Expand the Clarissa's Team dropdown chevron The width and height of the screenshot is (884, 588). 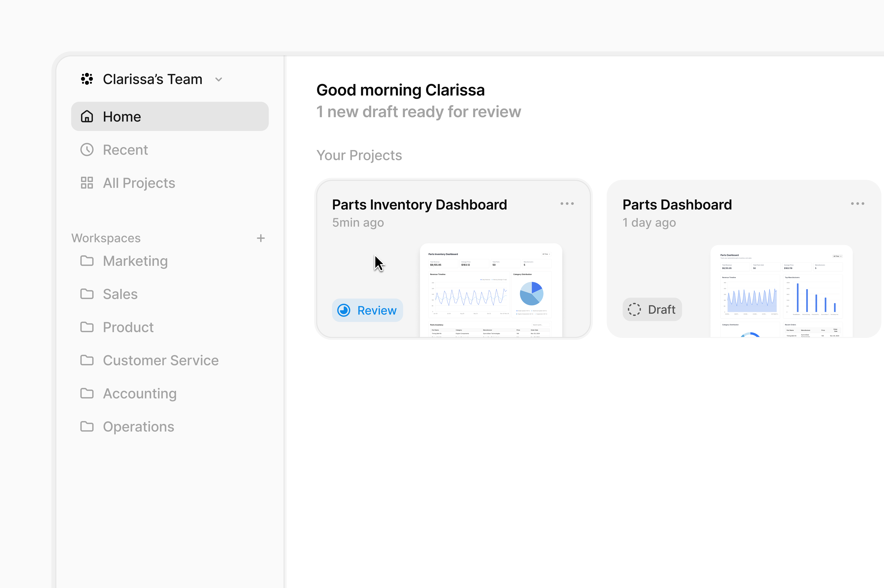[x=219, y=79]
